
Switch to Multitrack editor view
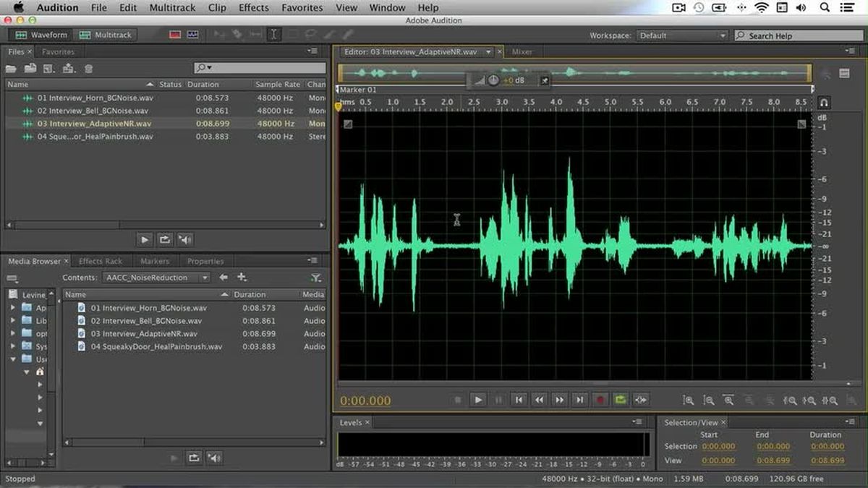pyautogui.click(x=104, y=35)
